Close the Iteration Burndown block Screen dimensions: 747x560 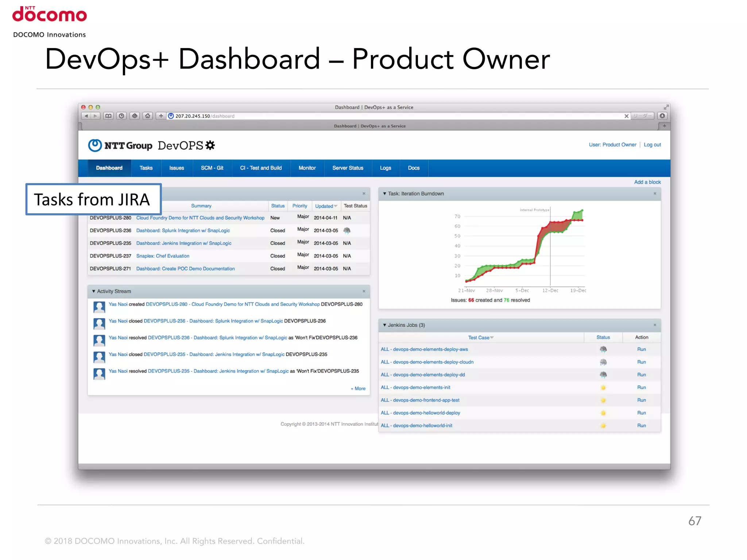pos(655,194)
